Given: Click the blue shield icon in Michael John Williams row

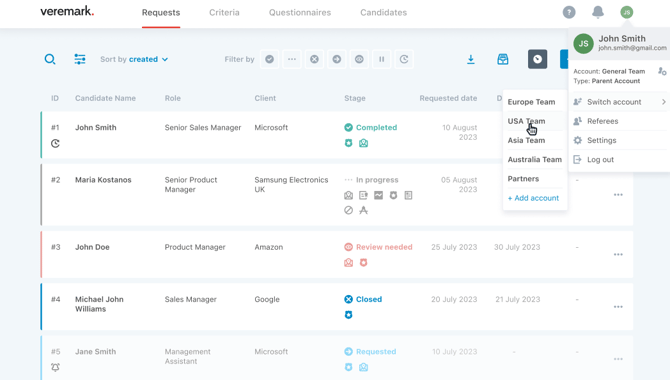Looking at the screenshot, I should tap(349, 315).
